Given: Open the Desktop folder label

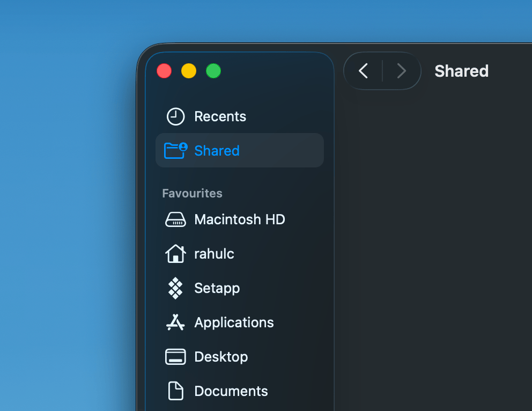Looking at the screenshot, I should (x=221, y=357).
